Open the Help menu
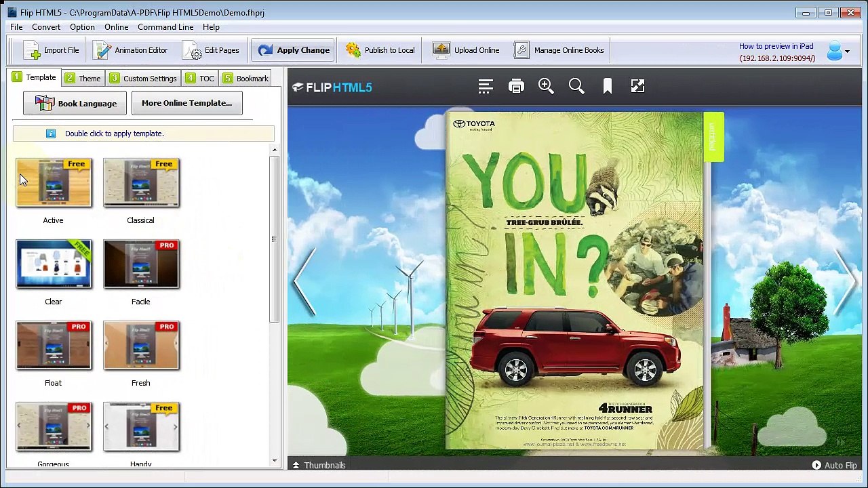Screen dimensions: 868x488 [211, 27]
